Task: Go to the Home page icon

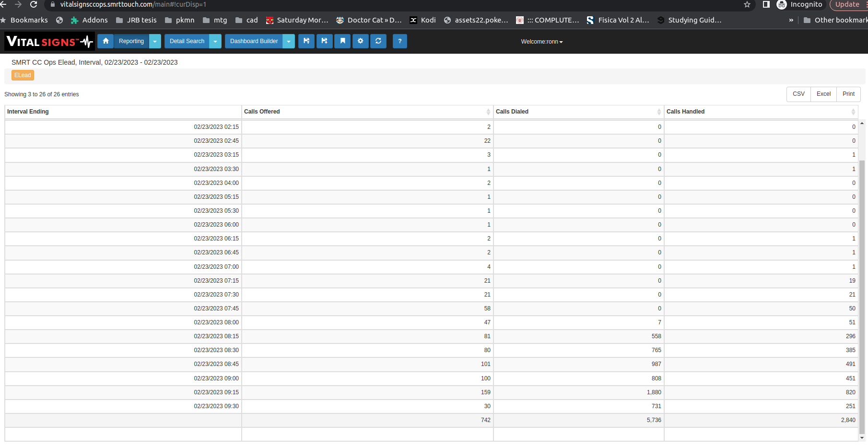Action: point(106,41)
